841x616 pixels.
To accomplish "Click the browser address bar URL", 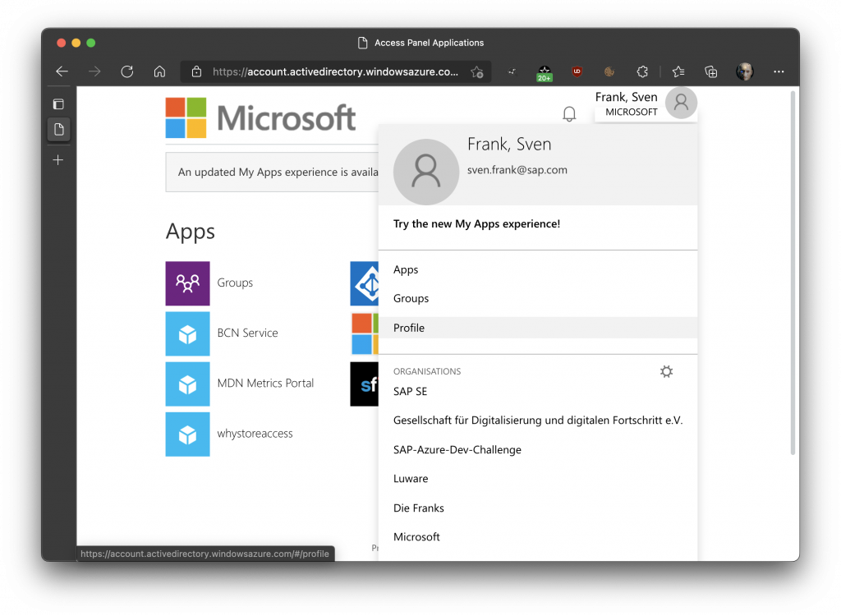I will [335, 71].
